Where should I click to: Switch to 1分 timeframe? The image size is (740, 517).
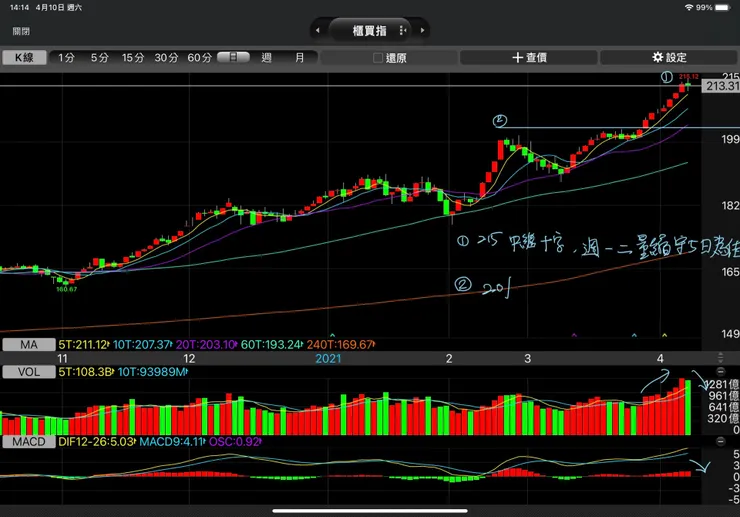click(66, 58)
